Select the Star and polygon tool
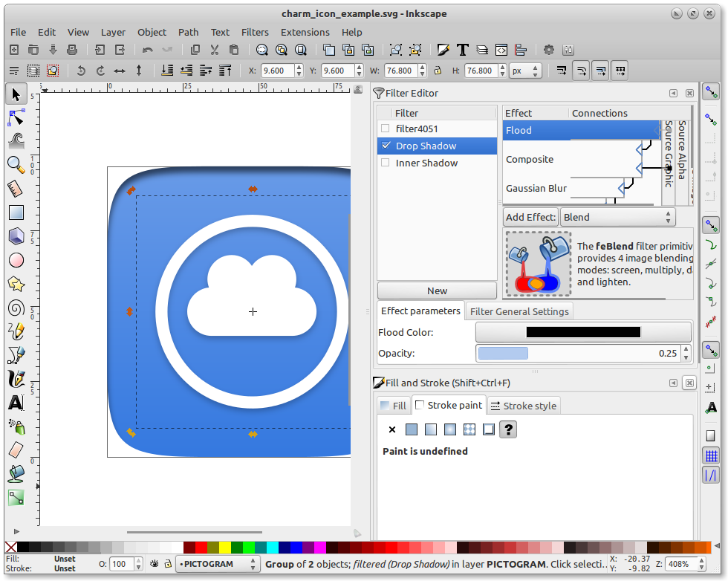The height and width of the screenshot is (581, 728). click(16, 284)
